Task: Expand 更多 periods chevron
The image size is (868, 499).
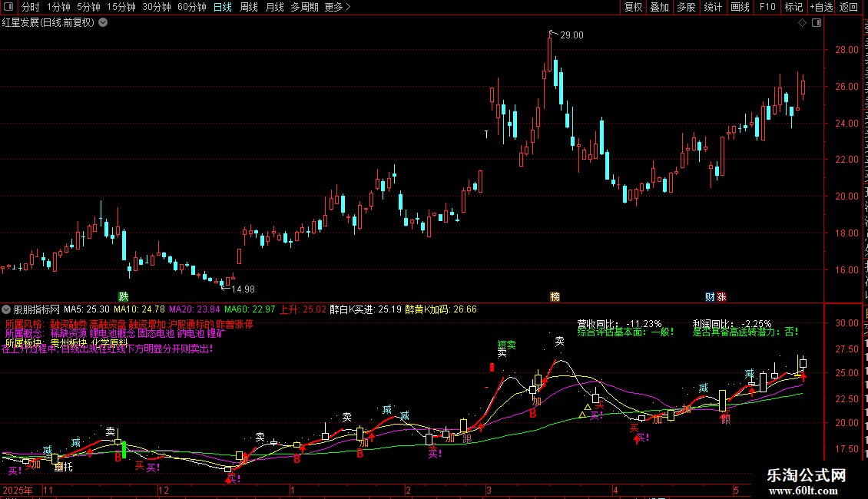Action: 337,7
